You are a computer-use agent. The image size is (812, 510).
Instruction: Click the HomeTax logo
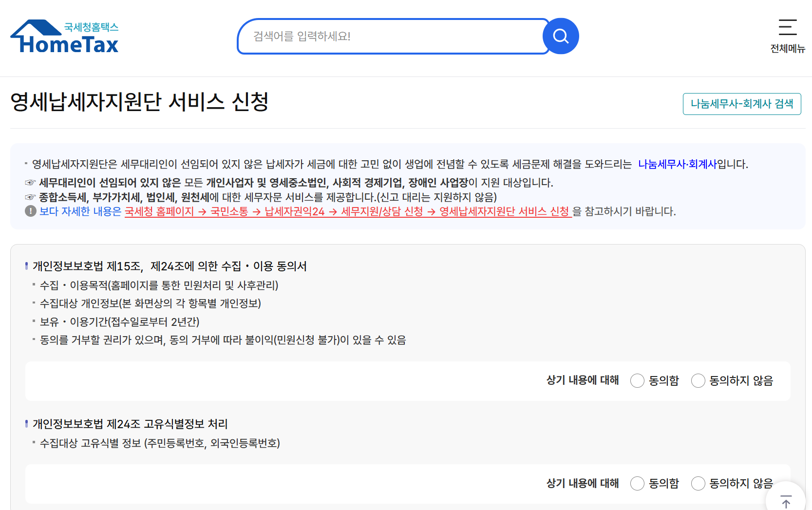coord(64,37)
